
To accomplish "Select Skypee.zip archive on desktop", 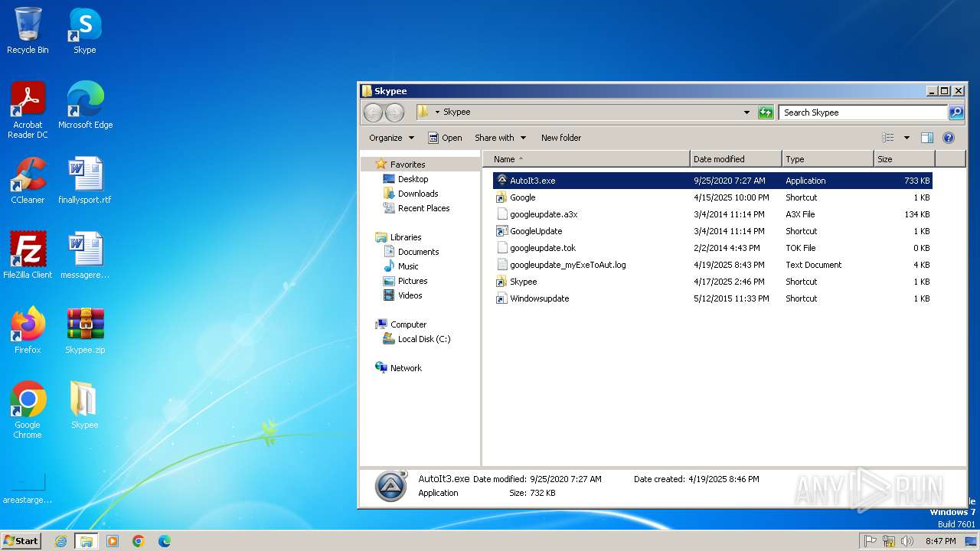I will (x=85, y=331).
